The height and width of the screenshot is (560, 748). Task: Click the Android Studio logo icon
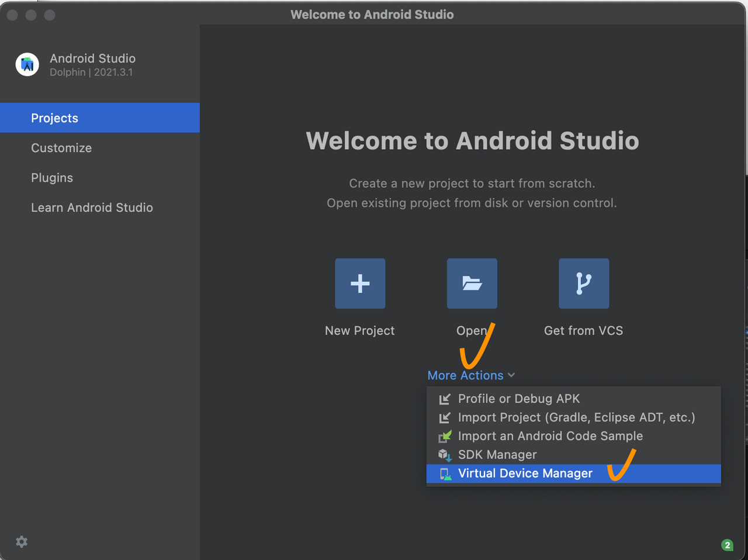pos(27,65)
